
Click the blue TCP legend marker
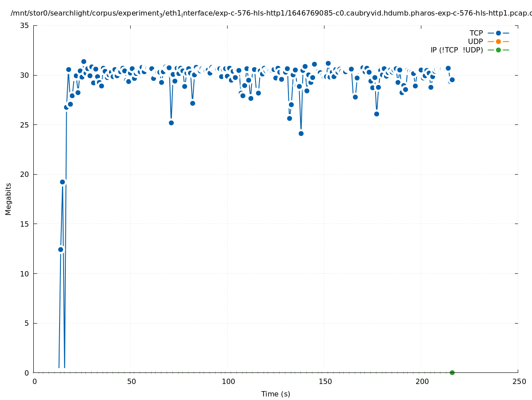(x=498, y=33)
